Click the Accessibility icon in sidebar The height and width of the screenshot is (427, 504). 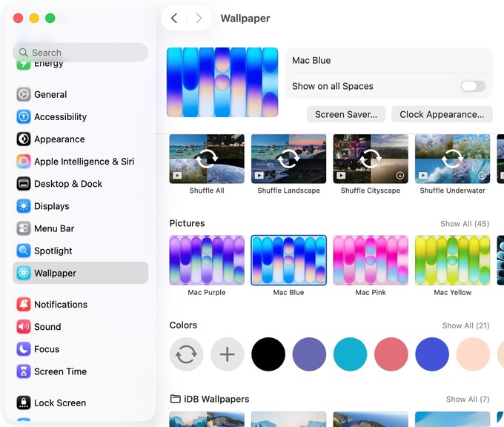pyautogui.click(x=24, y=116)
